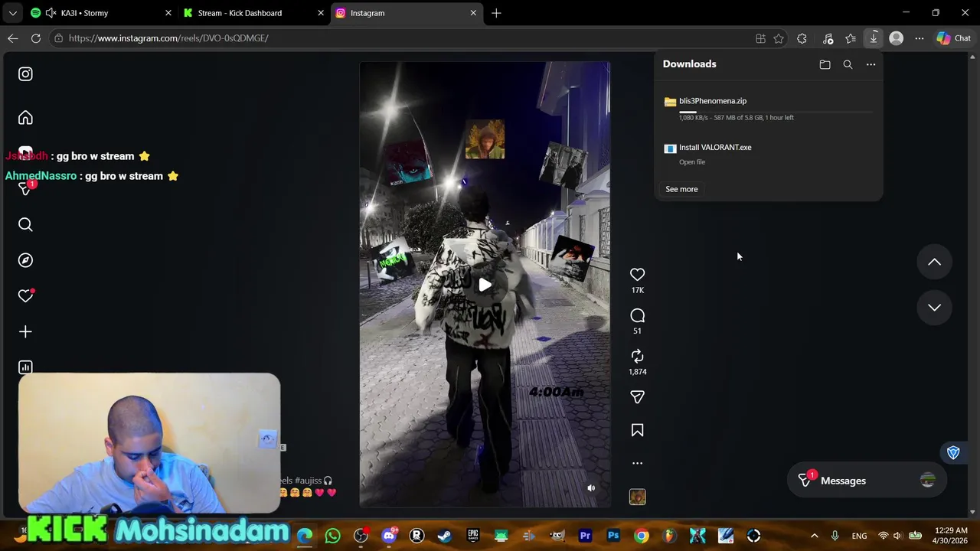
Task: Click the page's vertical scrollbar down arrow
Action: pos(973,512)
